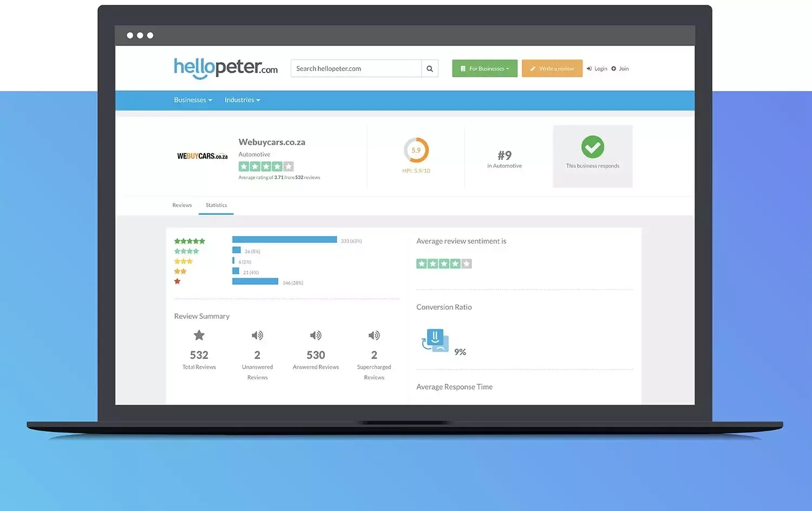Click the Write a review button
Image resolution: width=812 pixels, height=511 pixels.
552,68
